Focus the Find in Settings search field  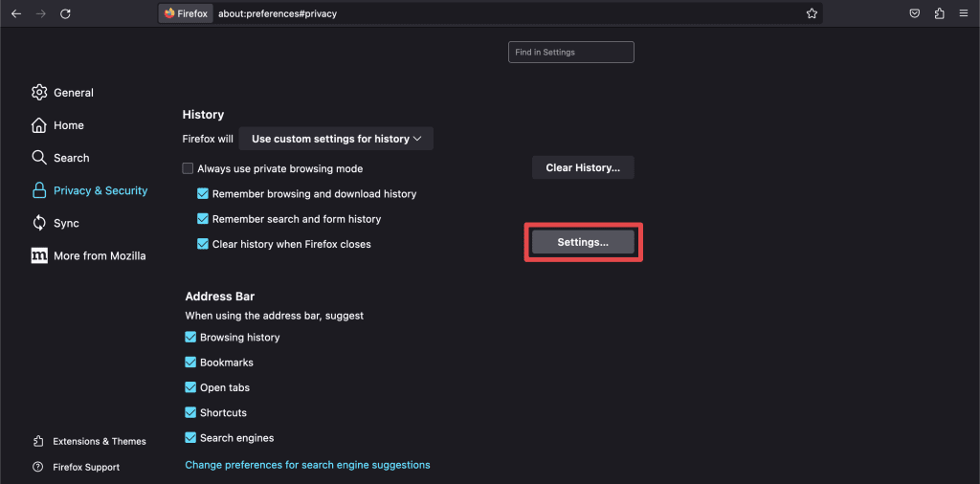point(570,52)
